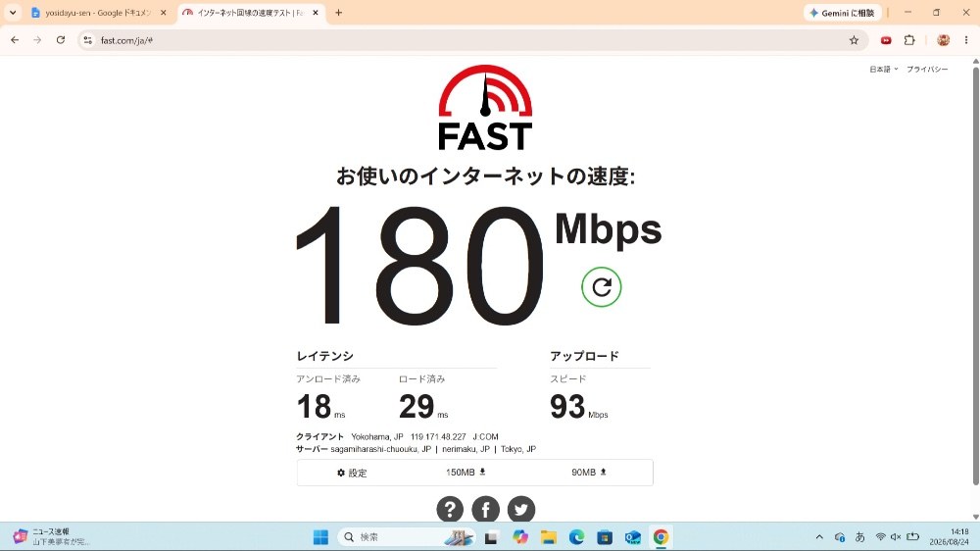
Task: Show hidden system tray icons
Action: 819,536
